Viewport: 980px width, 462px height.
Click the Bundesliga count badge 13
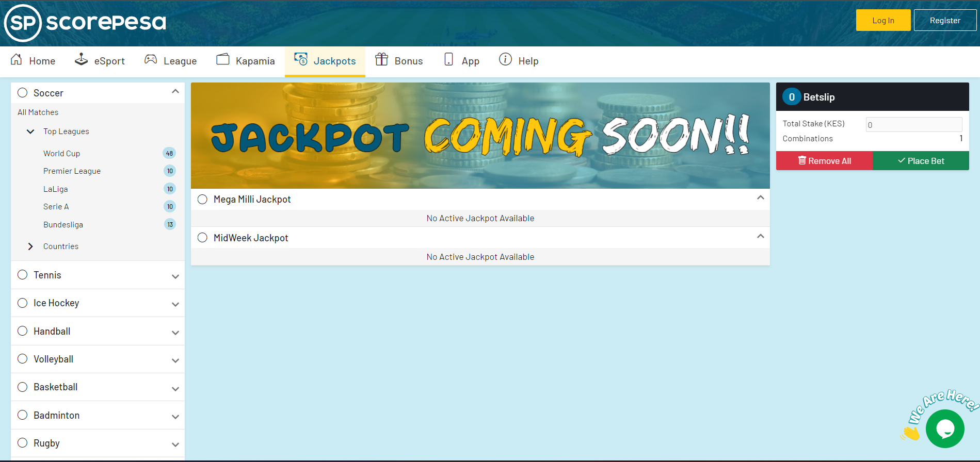click(170, 224)
